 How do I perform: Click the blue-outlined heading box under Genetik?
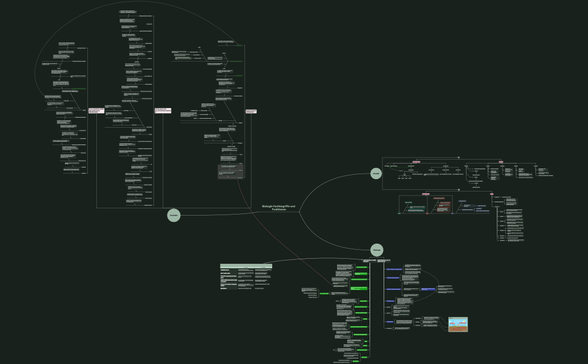coord(463,200)
